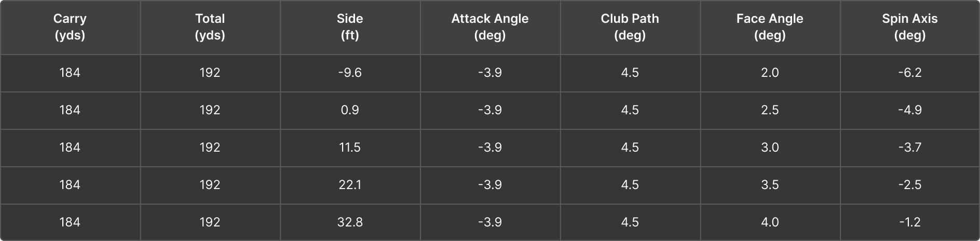This screenshot has height=241, width=980.
Task: Select the 32.8 side value cell
Action: pos(350,222)
